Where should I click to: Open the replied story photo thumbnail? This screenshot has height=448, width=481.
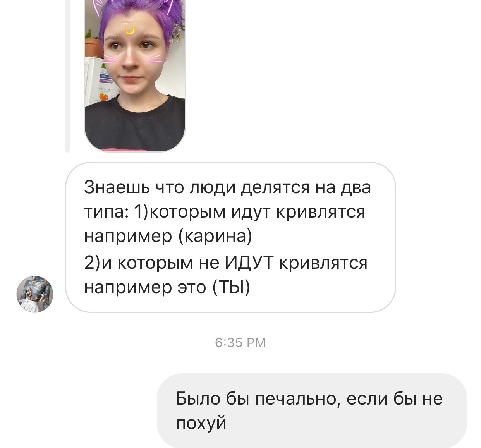coord(135,76)
